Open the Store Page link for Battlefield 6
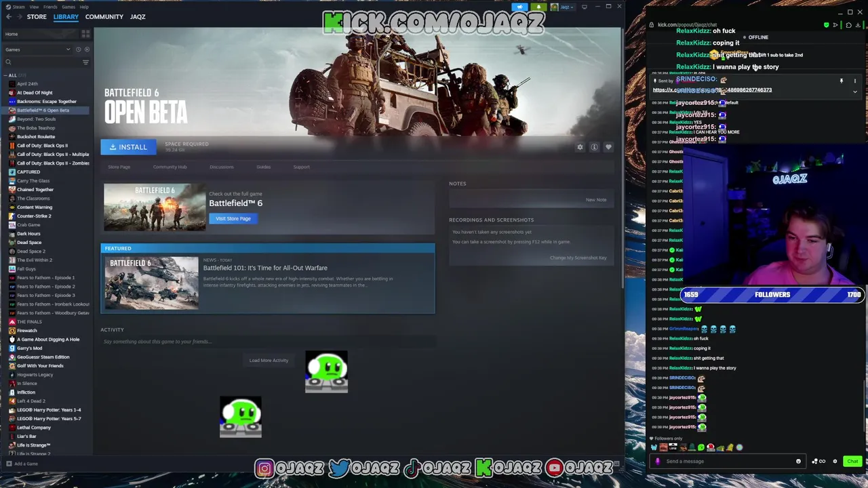868x488 pixels. point(119,167)
